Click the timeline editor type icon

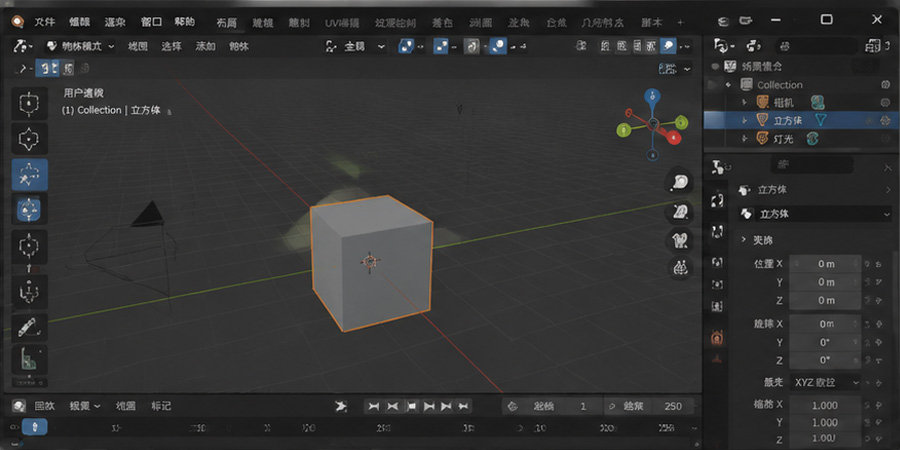tap(19, 406)
